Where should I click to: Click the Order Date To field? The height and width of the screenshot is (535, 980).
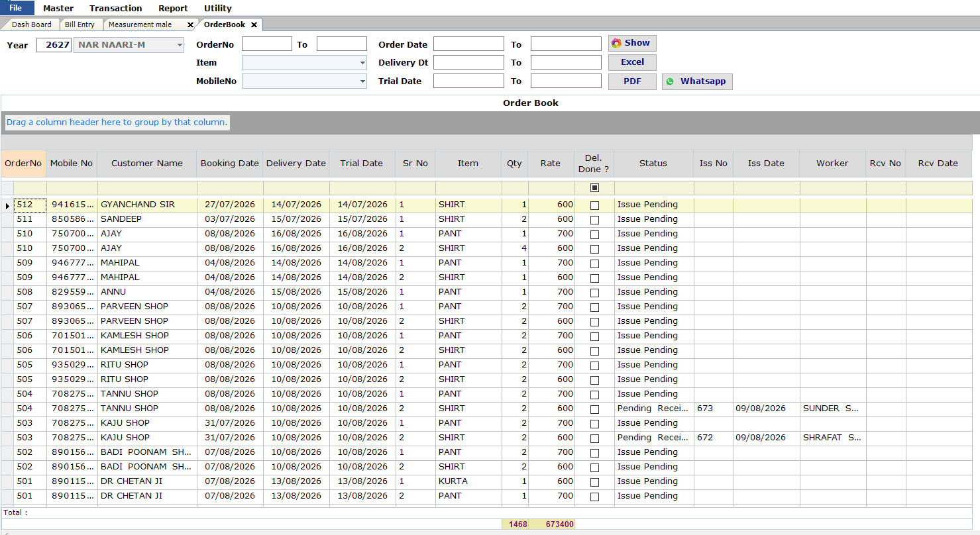click(x=566, y=44)
